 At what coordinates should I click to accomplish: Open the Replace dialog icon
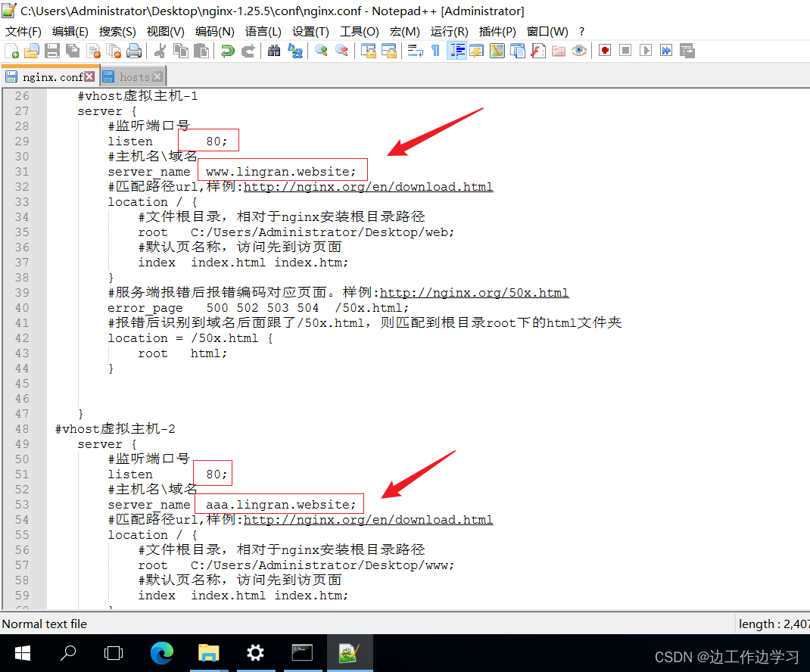[x=295, y=51]
